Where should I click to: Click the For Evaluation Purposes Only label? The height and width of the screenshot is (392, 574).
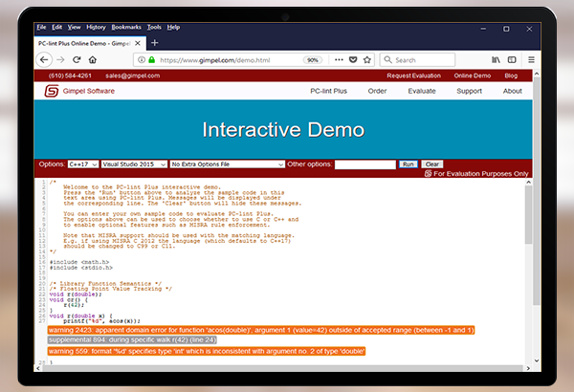476,173
